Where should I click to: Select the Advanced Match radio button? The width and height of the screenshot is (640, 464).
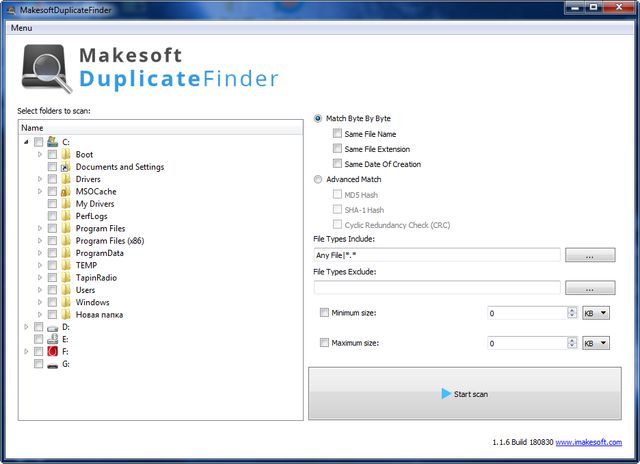pyautogui.click(x=318, y=180)
